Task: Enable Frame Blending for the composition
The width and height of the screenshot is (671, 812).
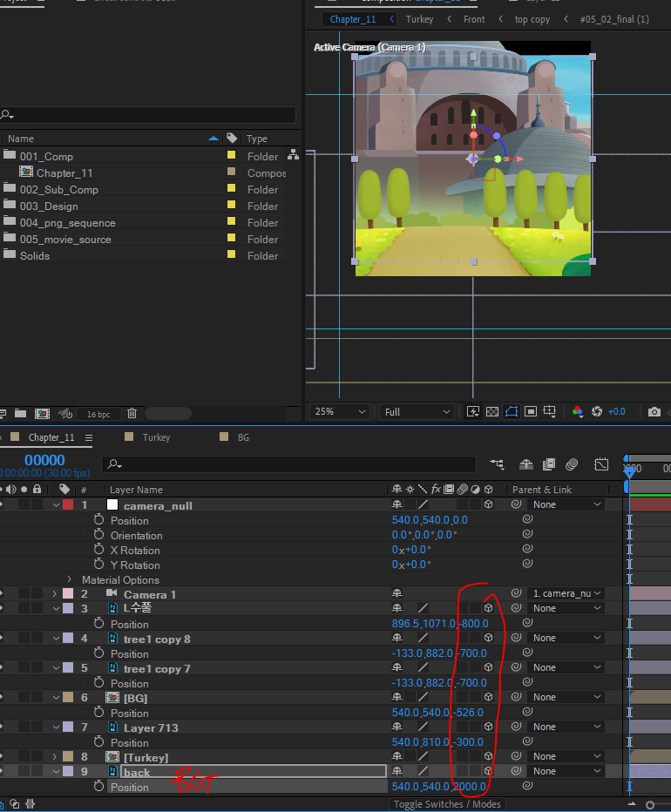Action: pos(549,464)
